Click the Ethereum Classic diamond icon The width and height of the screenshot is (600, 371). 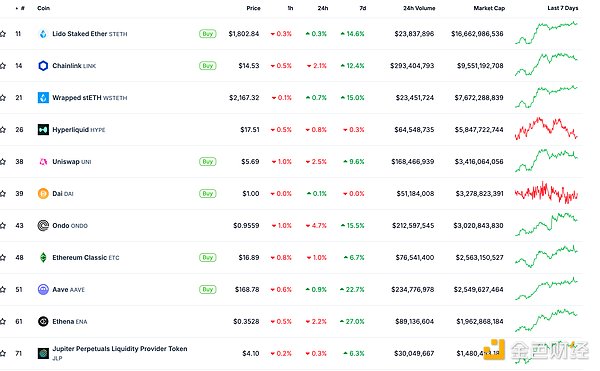pos(43,257)
